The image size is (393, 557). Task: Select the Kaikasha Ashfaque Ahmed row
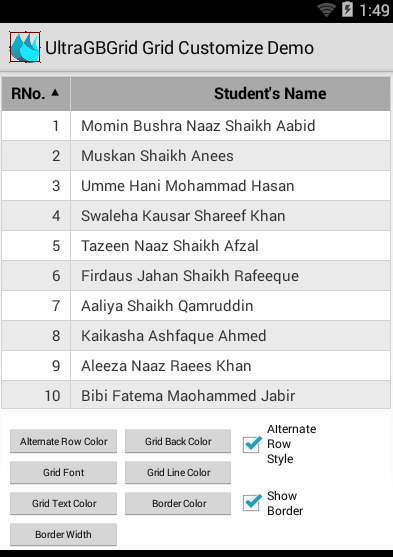click(196, 336)
